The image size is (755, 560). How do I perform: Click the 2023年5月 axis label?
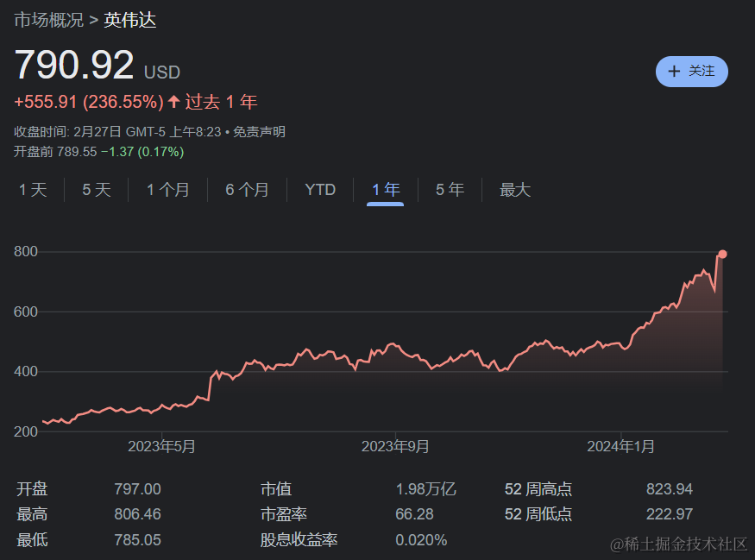tap(161, 446)
